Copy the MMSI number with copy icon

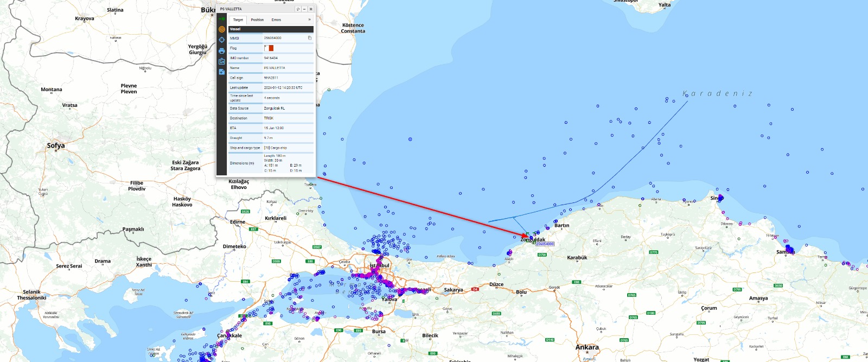pyautogui.click(x=310, y=38)
